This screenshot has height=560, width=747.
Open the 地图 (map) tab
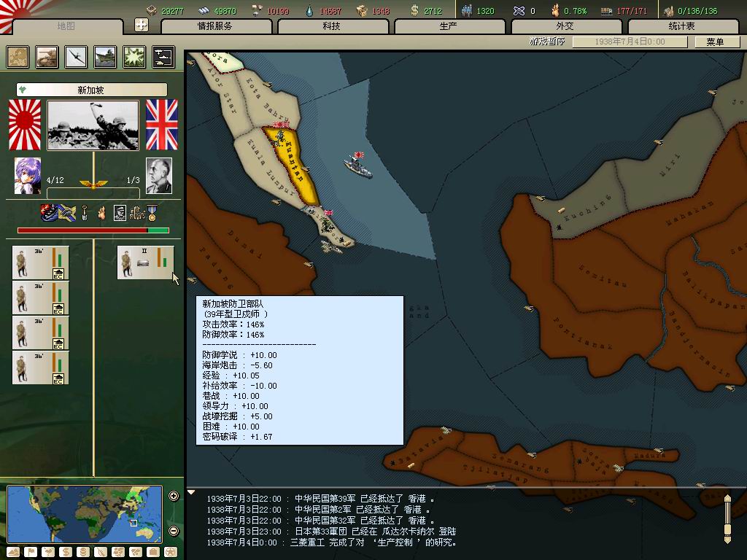click(66, 26)
